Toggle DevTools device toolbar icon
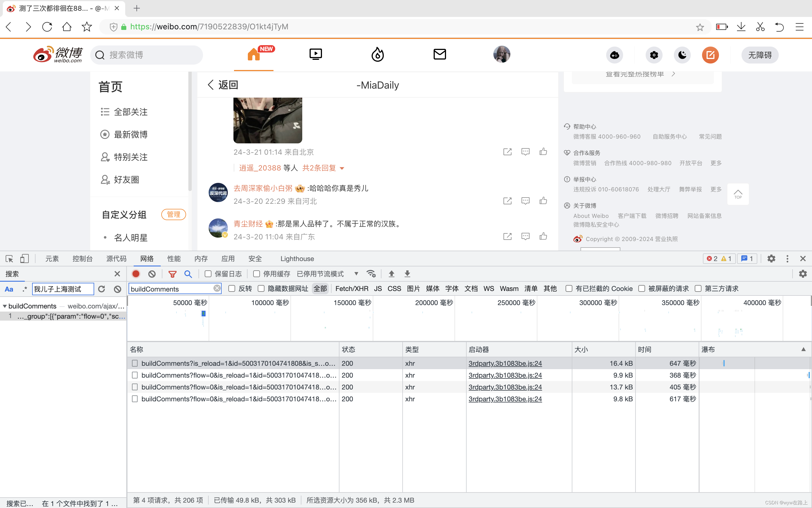 (24, 259)
